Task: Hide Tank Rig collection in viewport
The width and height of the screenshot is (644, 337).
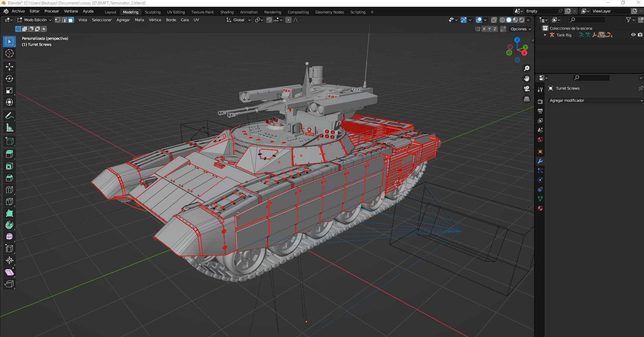Action: tap(633, 35)
